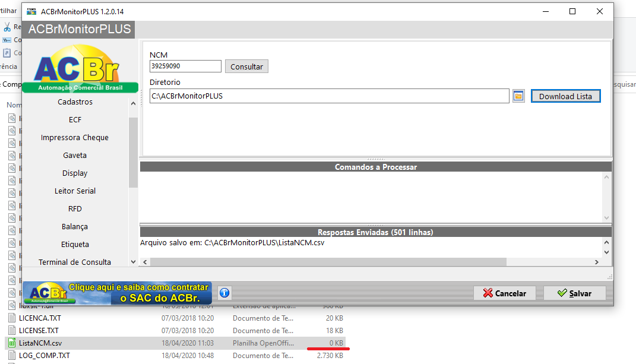Click the blue information icon
Screen dimensions: 636x364
tap(224, 293)
